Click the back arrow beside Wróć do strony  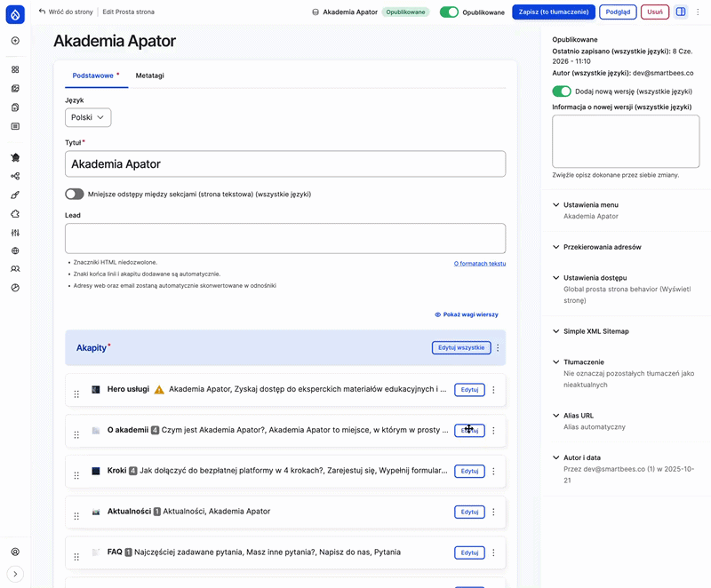(42, 12)
